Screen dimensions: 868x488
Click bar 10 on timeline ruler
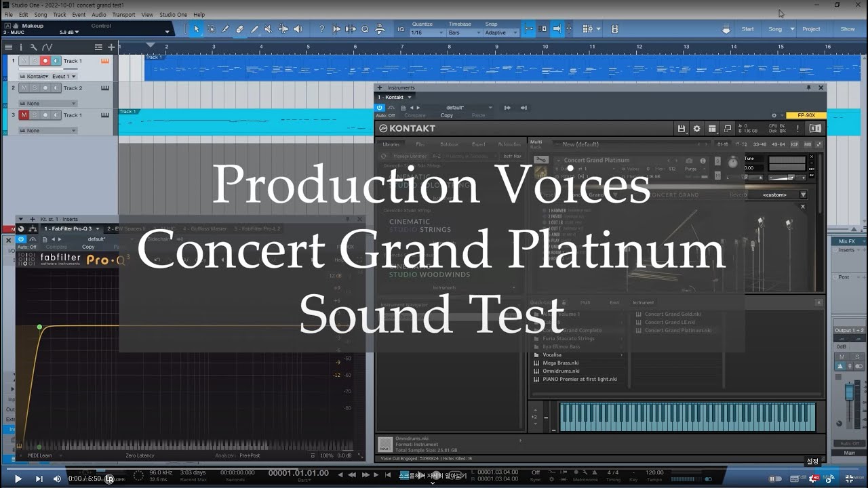(x=545, y=47)
